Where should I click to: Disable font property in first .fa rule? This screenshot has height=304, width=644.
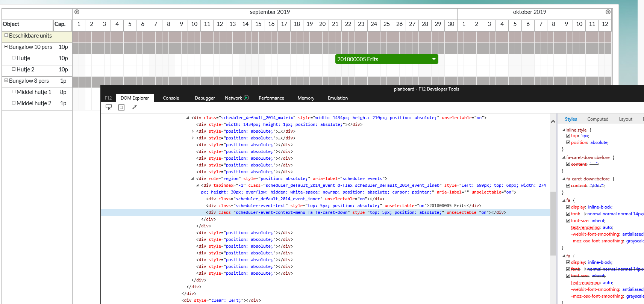568,214
